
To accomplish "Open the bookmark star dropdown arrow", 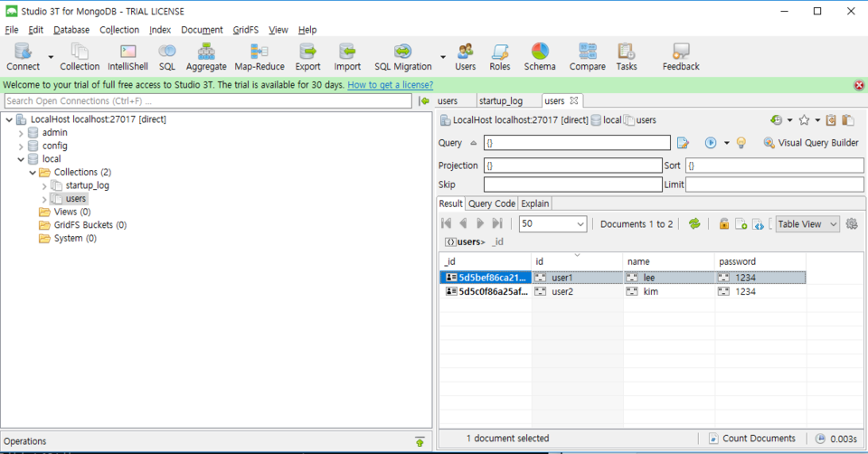I will (x=817, y=120).
